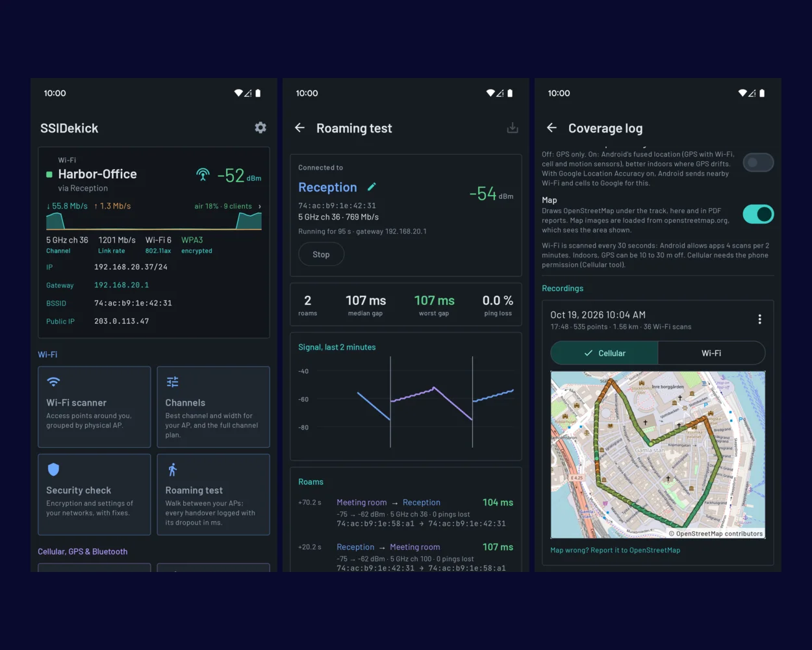Tap the signal icon in Roaming test status bar
The image size is (812, 650).
[500, 93]
